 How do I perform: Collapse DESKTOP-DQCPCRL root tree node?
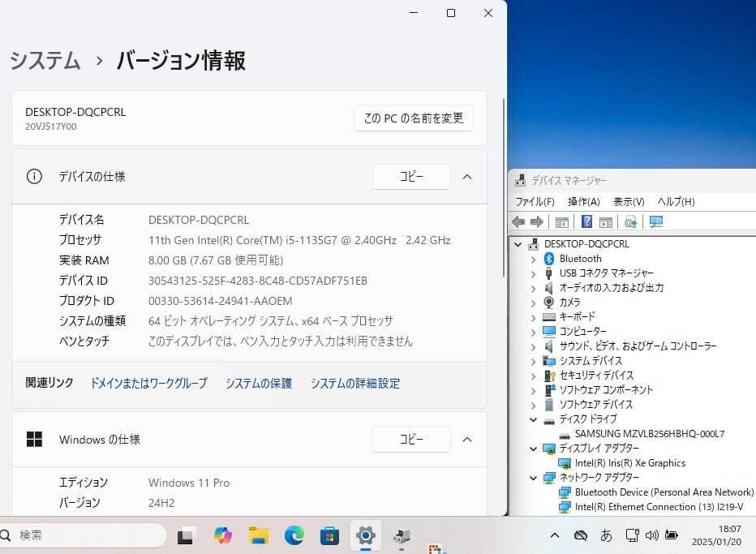(x=518, y=244)
